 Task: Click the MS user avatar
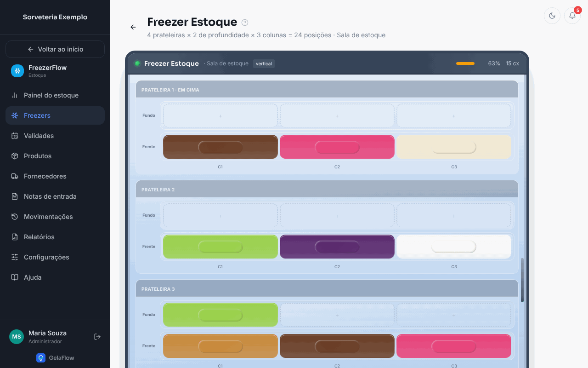pos(17,337)
